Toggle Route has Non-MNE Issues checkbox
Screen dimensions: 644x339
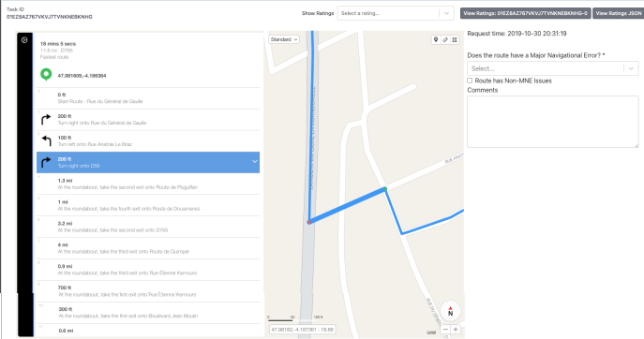tap(470, 81)
